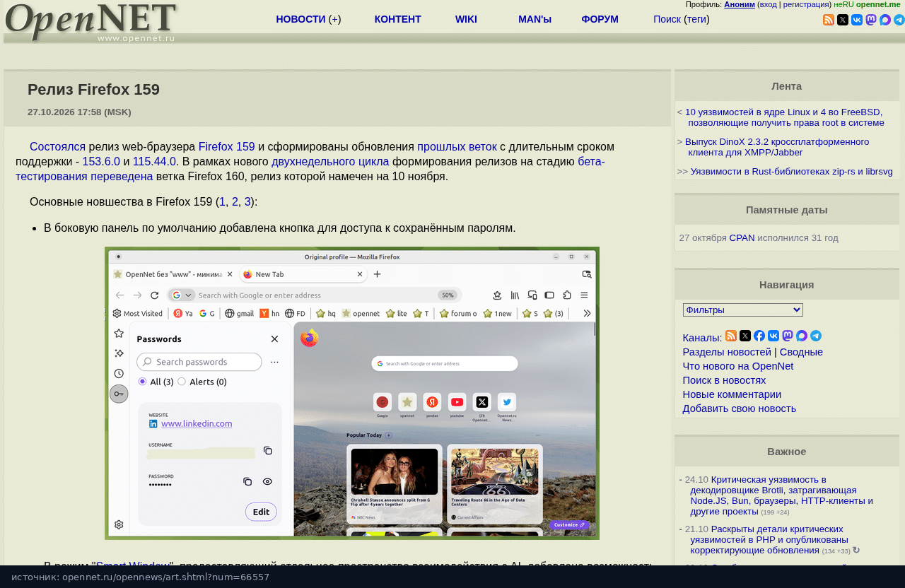Viewport: 905px width, 588px height.
Task: Click the X icon in the Каналы row
Action: point(745,336)
